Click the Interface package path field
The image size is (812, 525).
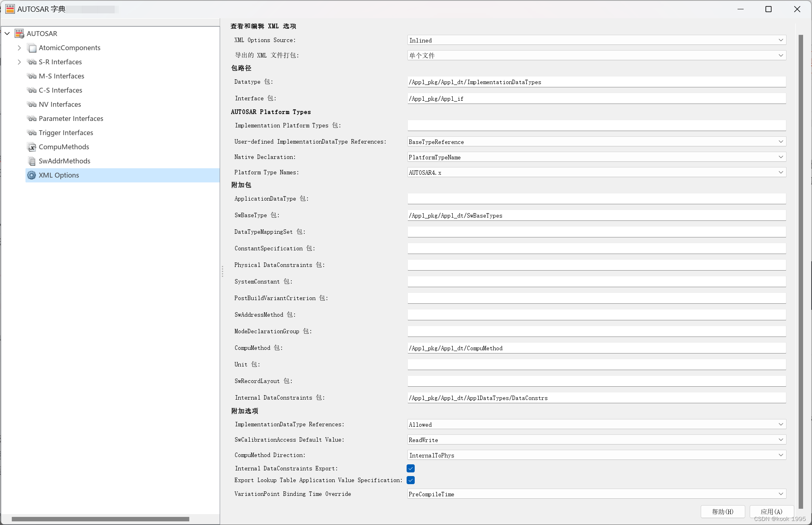coord(597,98)
